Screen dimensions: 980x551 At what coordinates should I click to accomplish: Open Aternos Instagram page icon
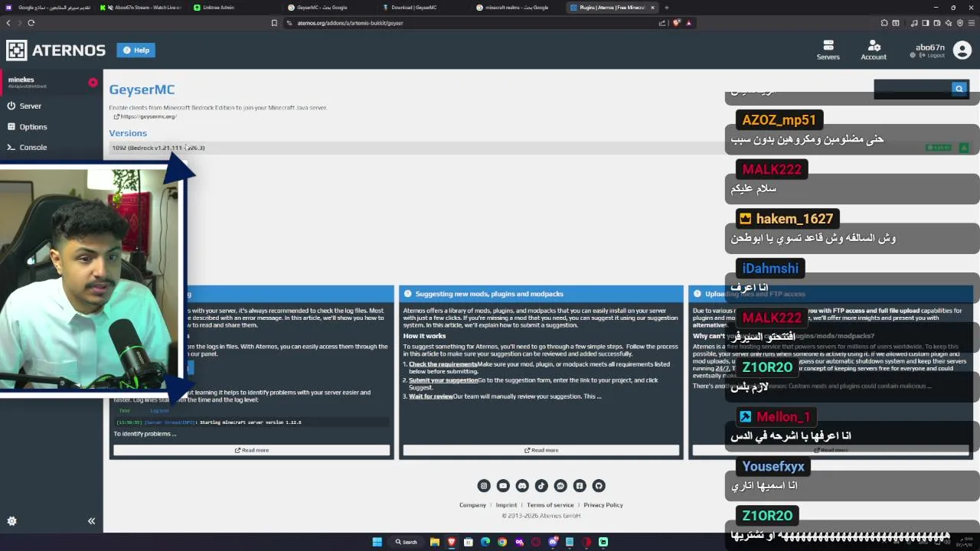[484, 486]
